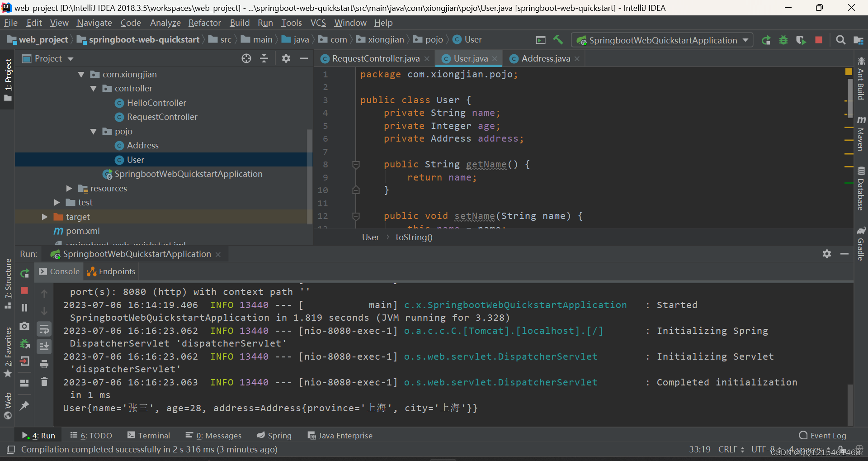Pause console output in the Run panel
Screen dimensions: 868x461
click(x=24, y=308)
